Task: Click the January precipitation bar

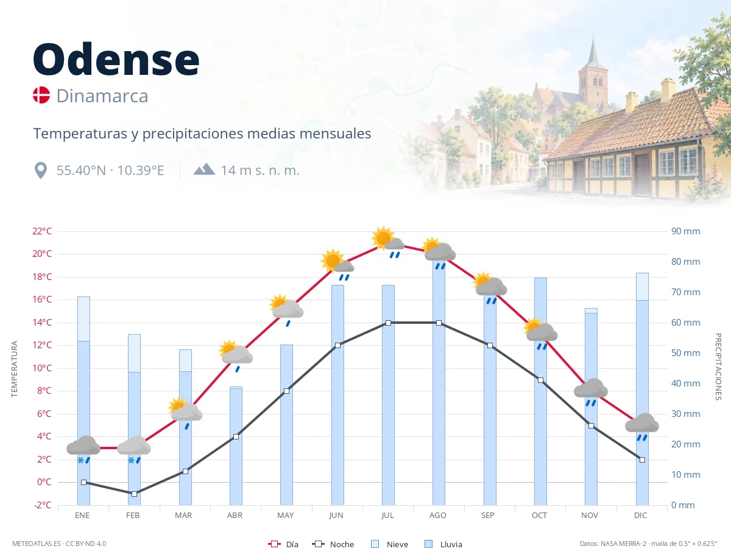Action: tap(83, 401)
